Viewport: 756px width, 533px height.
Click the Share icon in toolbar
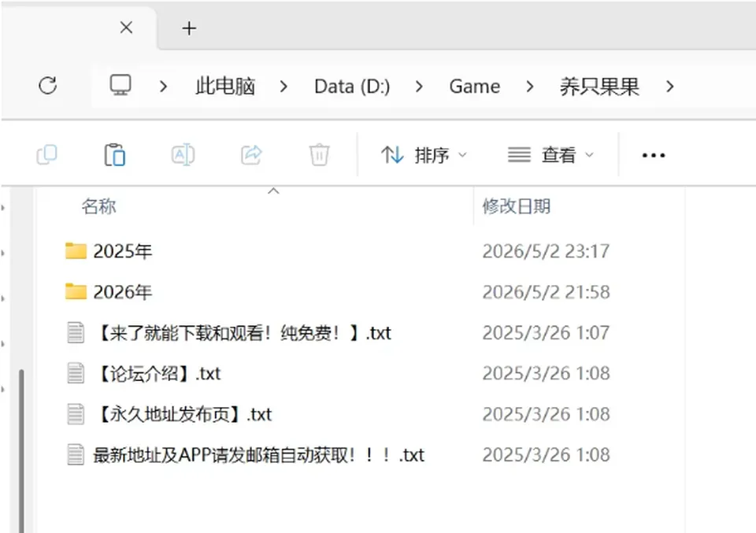tap(251, 154)
